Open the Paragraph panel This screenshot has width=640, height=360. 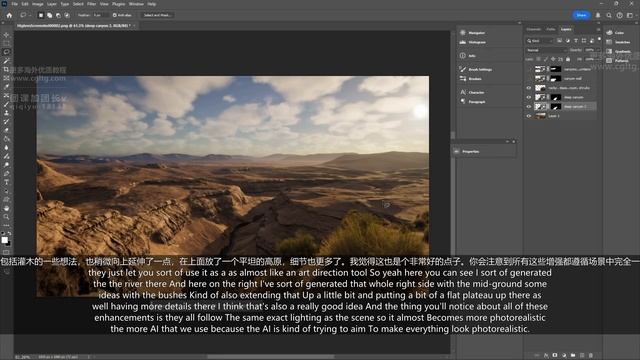pyautogui.click(x=473, y=102)
